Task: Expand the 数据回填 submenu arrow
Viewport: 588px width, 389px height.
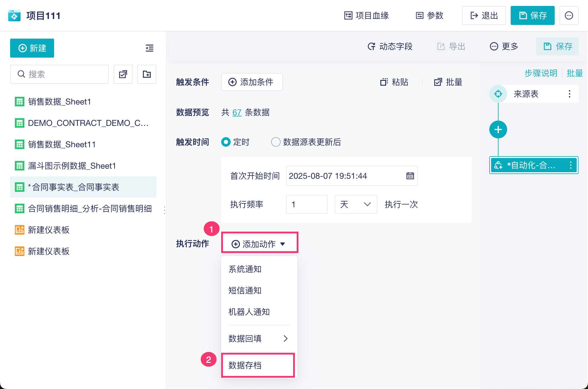Action: pyautogui.click(x=285, y=339)
